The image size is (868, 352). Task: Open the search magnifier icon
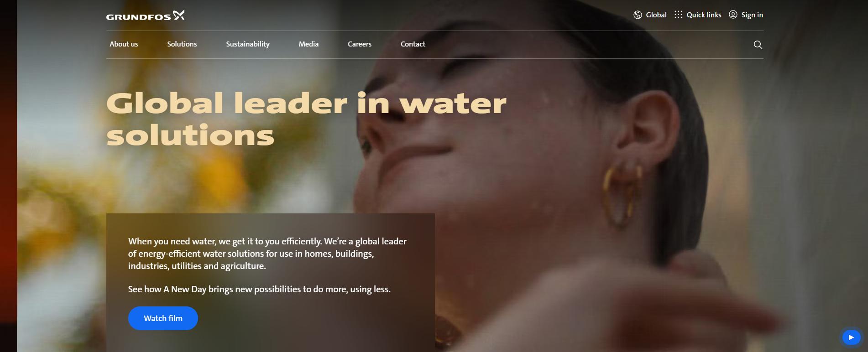pos(758,45)
